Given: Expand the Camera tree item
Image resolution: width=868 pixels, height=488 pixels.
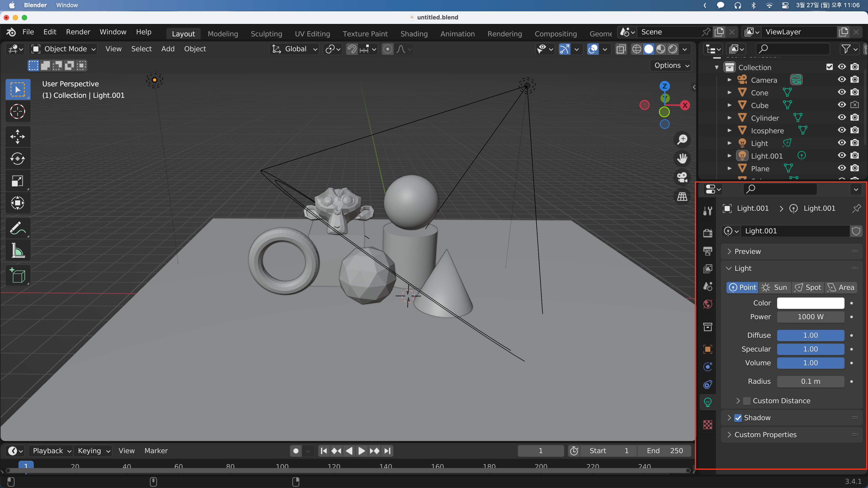Looking at the screenshot, I should point(729,80).
